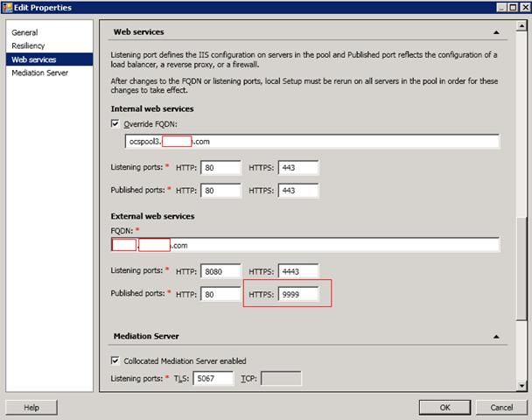
Task: Click external published HTTP port field
Action: (220, 294)
